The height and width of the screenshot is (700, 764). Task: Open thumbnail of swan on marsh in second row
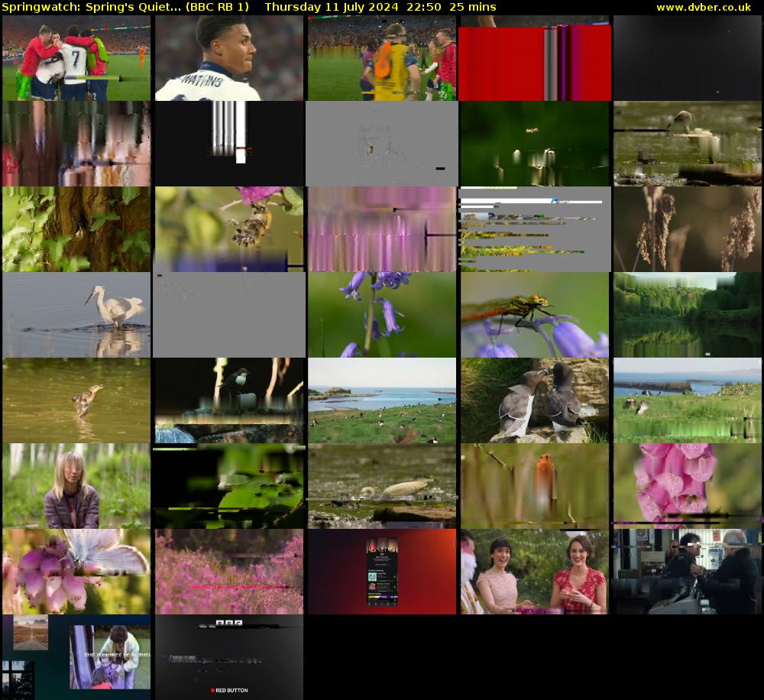[x=688, y=144]
